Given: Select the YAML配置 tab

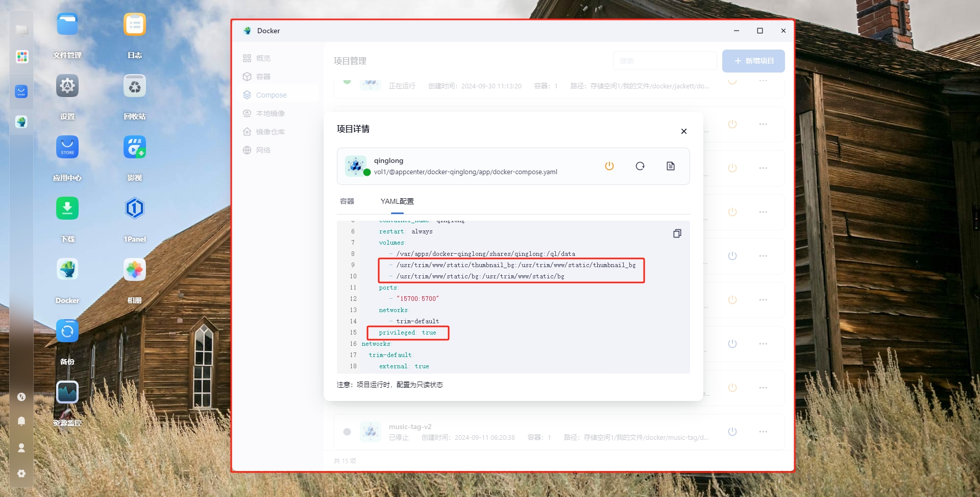Looking at the screenshot, I should [397, 201].
